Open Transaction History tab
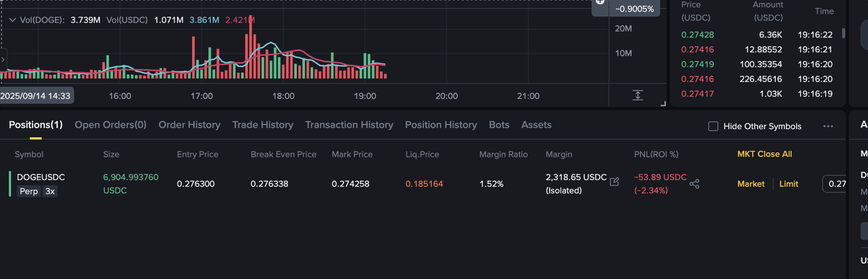868x279 pixels. pyautogui.click(x=349, y=125)
